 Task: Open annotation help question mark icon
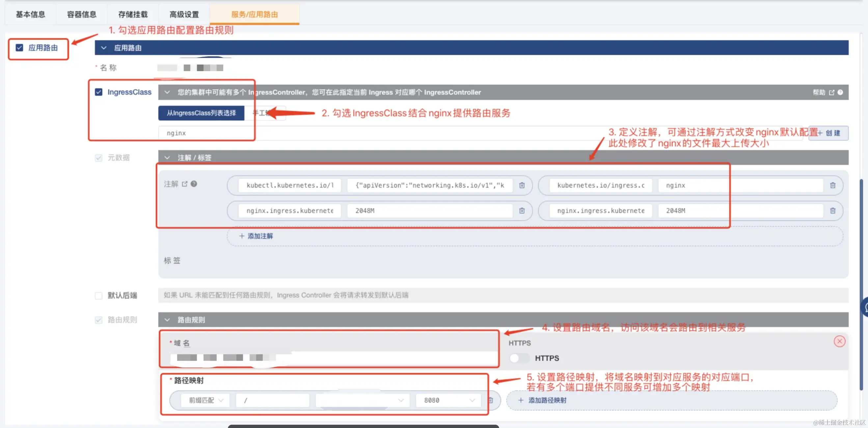[x=194, y=184]
